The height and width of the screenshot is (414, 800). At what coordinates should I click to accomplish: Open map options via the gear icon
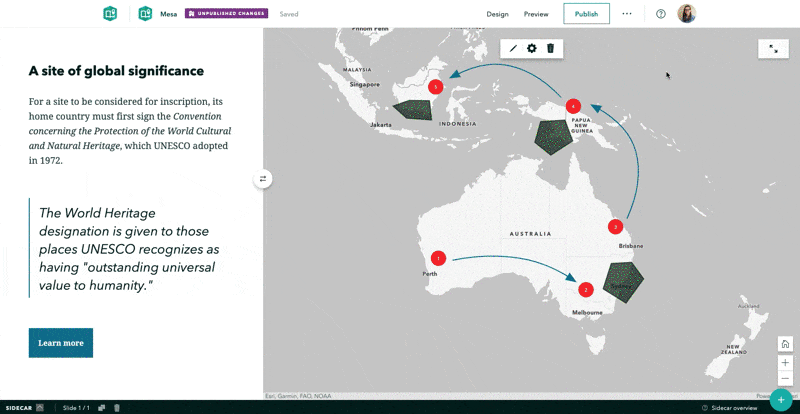click(532, 48)
